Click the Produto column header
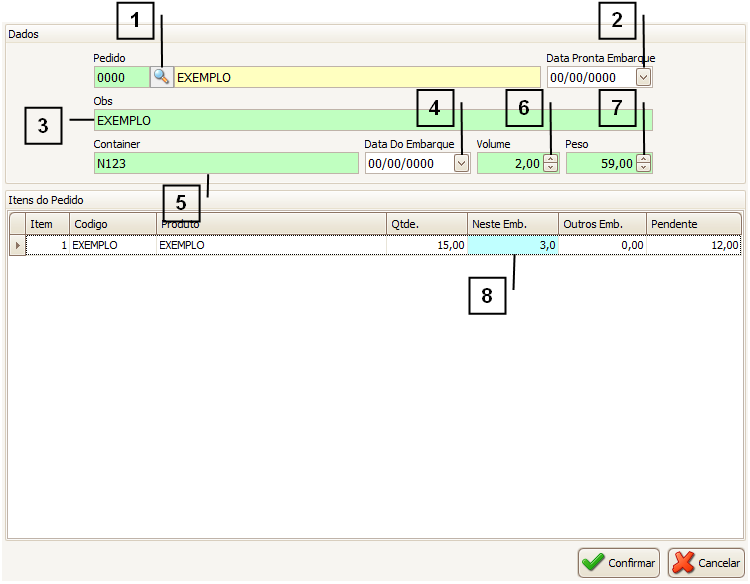Screen dimensions: 750x584 coord(270,224)
